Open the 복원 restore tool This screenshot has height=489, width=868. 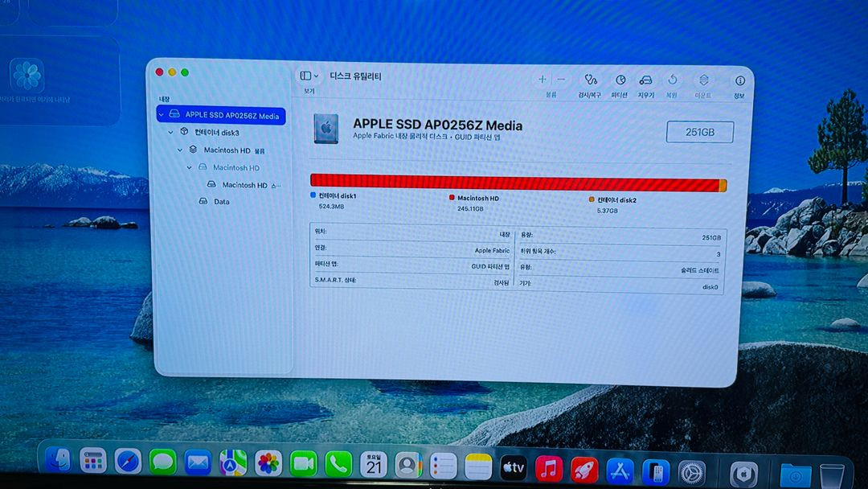coord(673,80)
